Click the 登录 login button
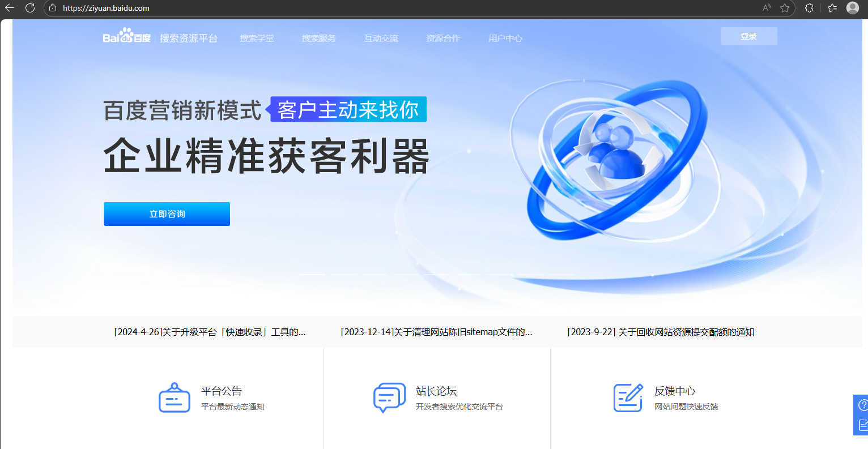The image size is (868, 449). pyautogui.click(x=748, y=36)
